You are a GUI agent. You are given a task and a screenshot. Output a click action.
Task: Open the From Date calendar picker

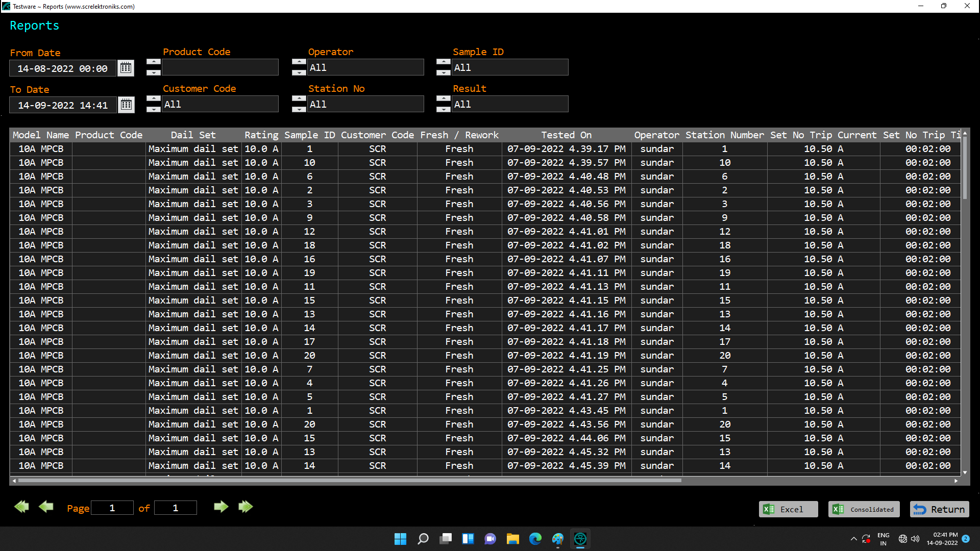tap(126, 68)
